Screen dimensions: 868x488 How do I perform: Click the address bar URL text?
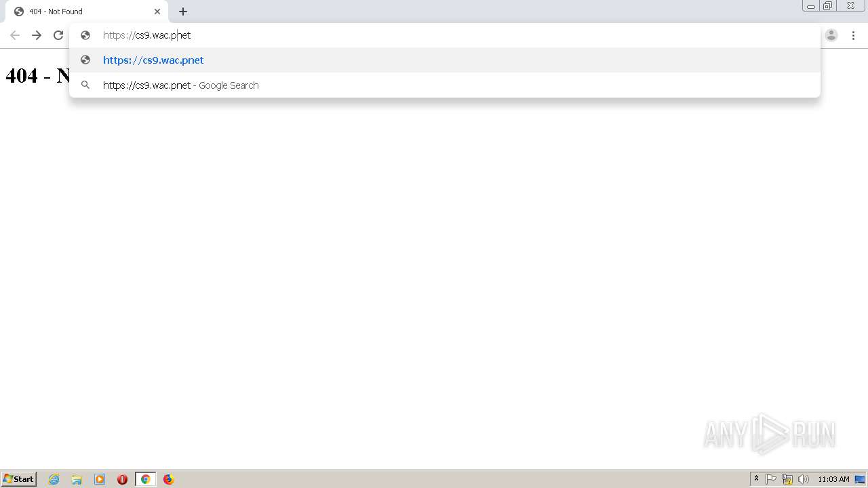pos(146,35)
